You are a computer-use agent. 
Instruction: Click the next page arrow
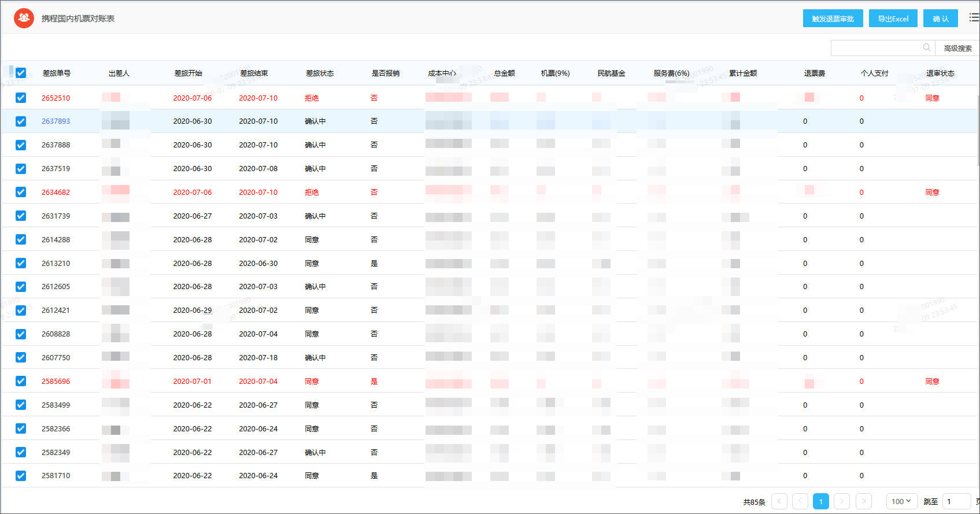(842, 501)
